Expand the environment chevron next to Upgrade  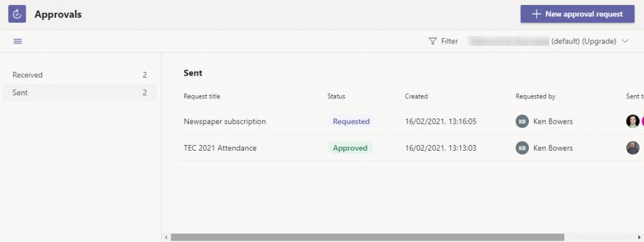(625, 41)
